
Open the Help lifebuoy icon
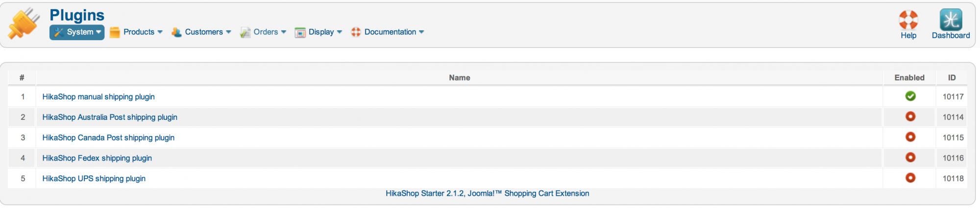coord(908,20)
